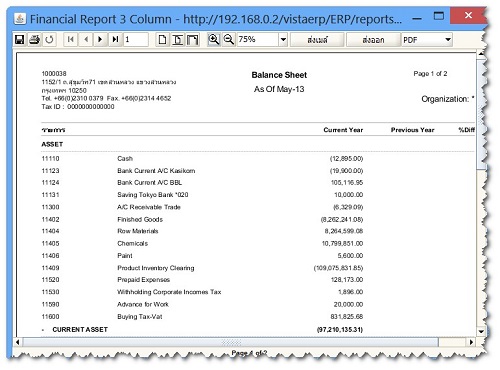Click the ส่งเมล์ send mail button
Image resolution: width=500 pixels, height=370 pixels.
click(317, 40)
